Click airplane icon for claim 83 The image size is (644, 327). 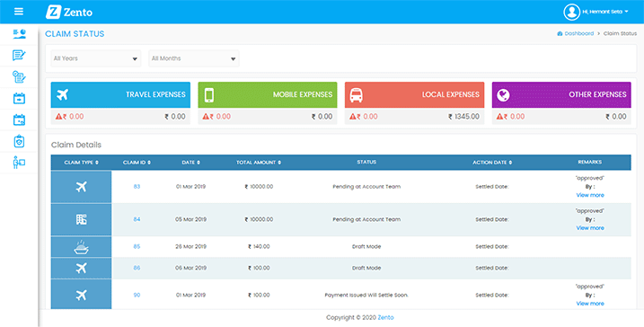point(82,187)
